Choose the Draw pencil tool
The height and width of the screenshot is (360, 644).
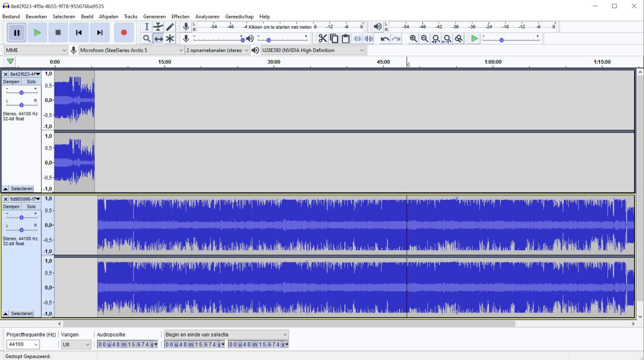[x=170, y=27]
